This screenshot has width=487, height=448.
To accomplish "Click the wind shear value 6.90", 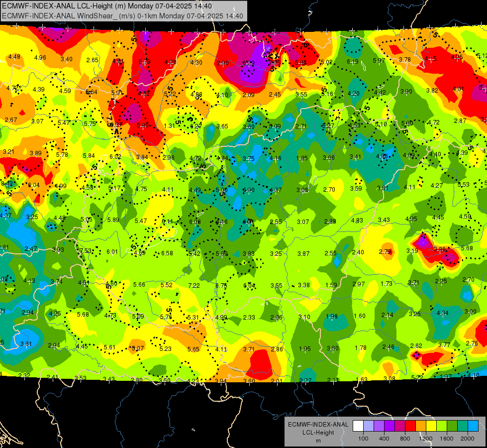I will click(248, 190).
